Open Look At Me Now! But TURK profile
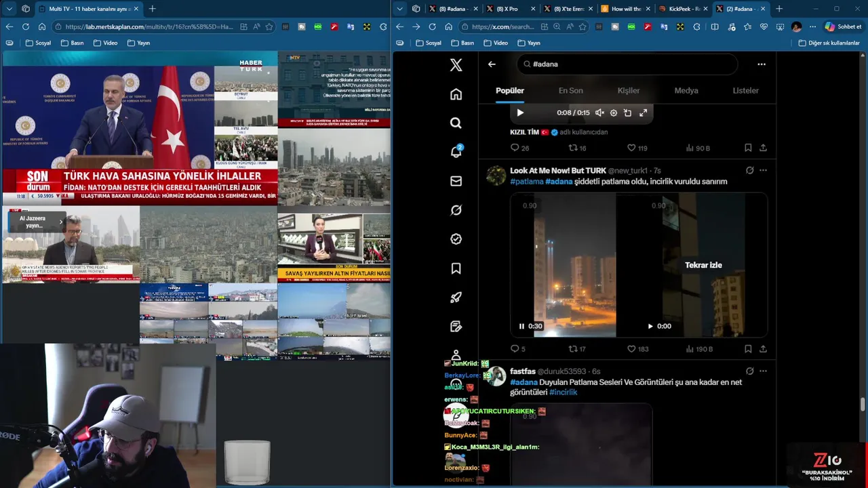Image resolution: width=868 pixels, height=488 pixels. click(558, 170)
